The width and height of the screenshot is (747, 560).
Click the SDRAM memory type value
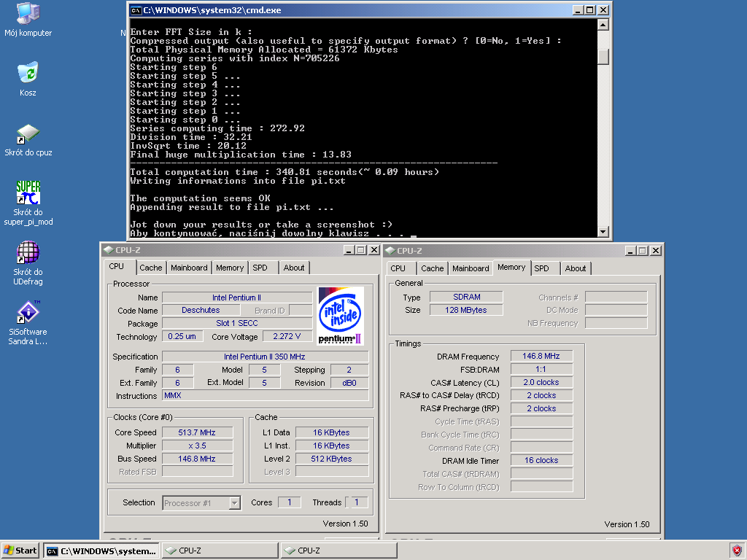(466, 297)
